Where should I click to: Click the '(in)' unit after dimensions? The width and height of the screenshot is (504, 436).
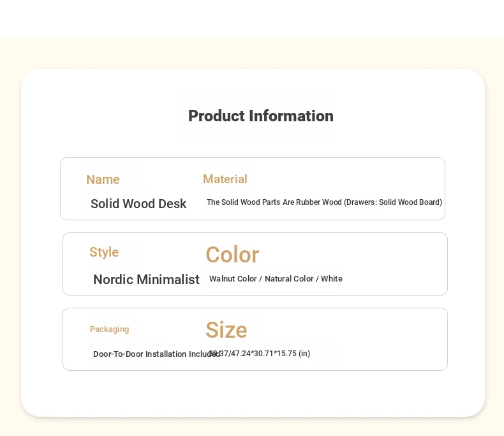click(x=304, y=354)
